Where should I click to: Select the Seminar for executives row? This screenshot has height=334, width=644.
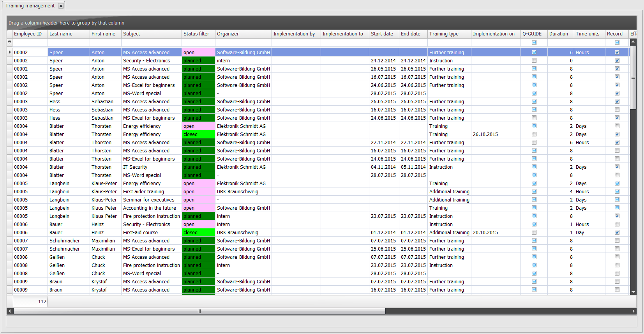[x=149, y=200]
